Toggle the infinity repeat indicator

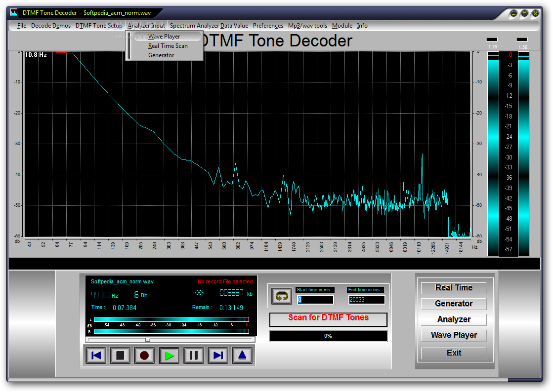[x=199, y=293]
